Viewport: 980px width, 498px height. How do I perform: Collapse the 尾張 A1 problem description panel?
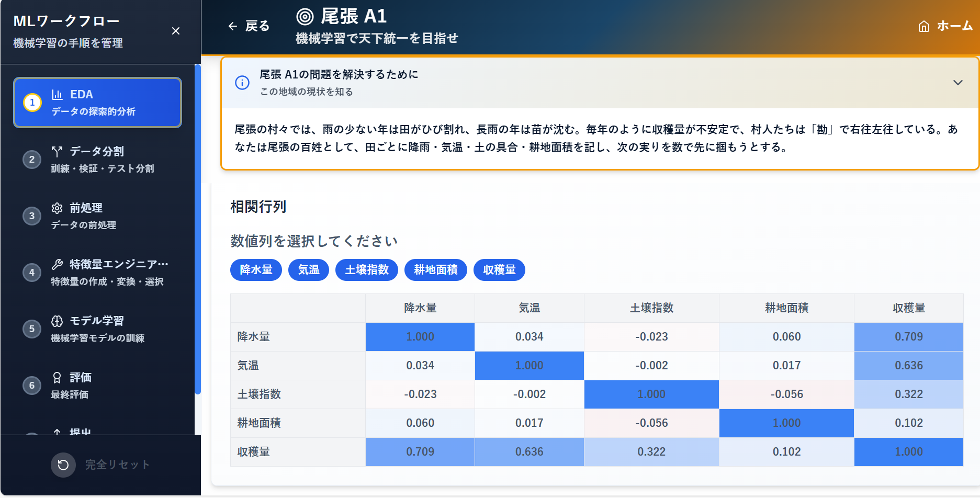[x=958, y=83]
